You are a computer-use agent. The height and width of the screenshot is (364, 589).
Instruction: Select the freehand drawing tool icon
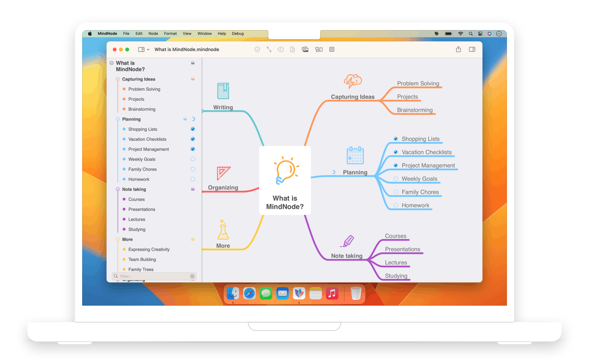click(269, 50)
